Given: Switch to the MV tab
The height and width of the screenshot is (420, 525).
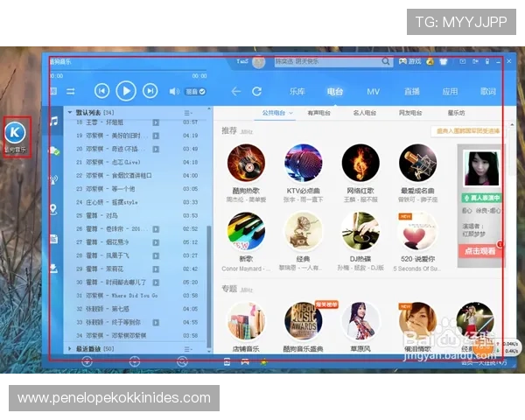Looking at the screenshot, I should coord(373,91).
